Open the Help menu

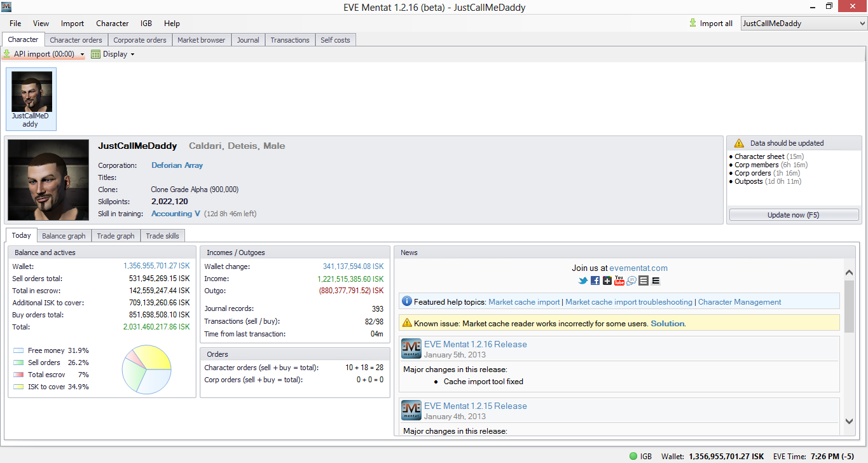172,24
